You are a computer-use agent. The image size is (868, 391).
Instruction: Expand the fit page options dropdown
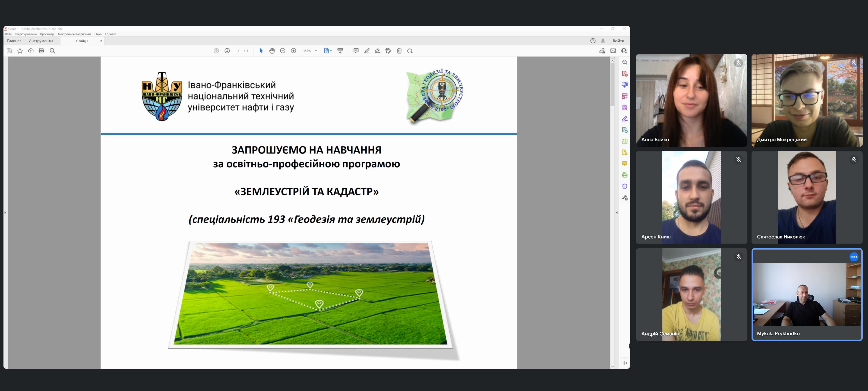pyautogui.click(x=331, y=51)
